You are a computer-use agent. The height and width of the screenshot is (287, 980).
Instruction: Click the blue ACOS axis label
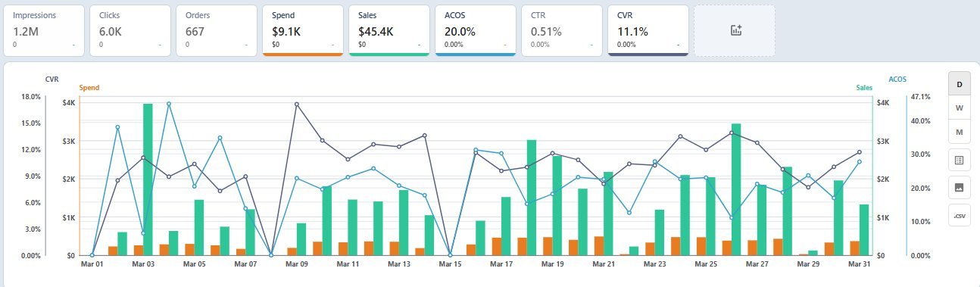[x=897, y=79]
